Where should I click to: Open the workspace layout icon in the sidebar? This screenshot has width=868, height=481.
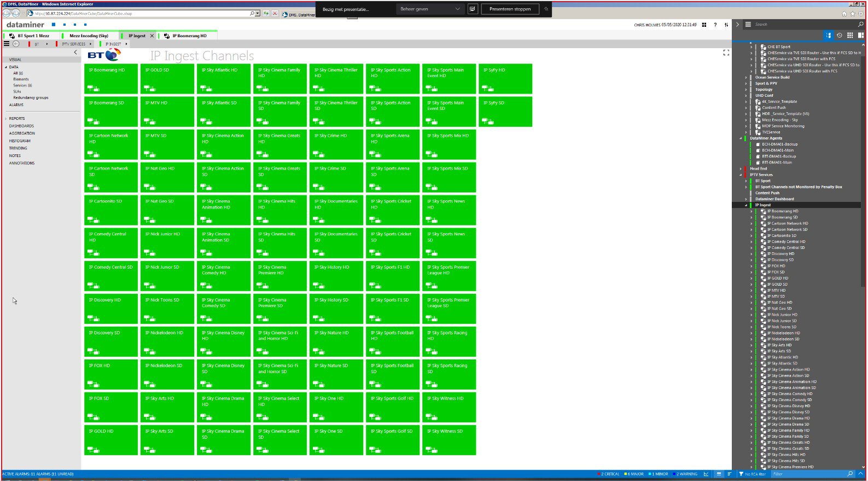coord(860,35)
